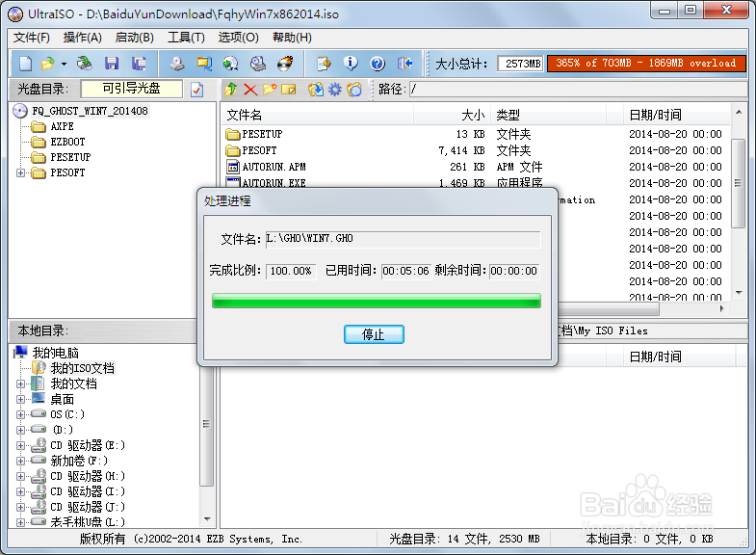Open the 帮助(H) menu

click(x=292, y=38)
